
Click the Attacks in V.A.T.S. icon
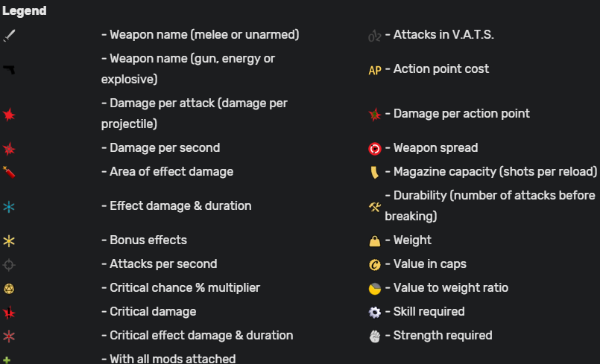(375, 35)
